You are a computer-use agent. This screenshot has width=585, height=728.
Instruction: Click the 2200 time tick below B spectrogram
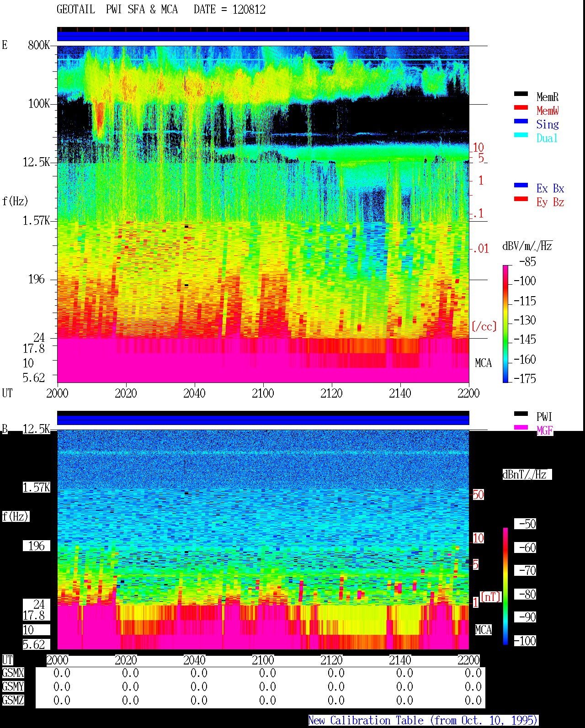(468, 660)
